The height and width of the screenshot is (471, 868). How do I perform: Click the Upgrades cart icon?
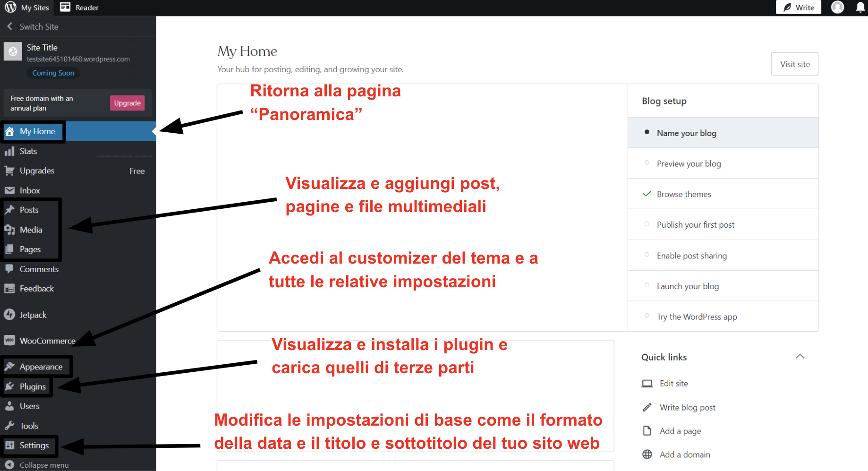9,171
